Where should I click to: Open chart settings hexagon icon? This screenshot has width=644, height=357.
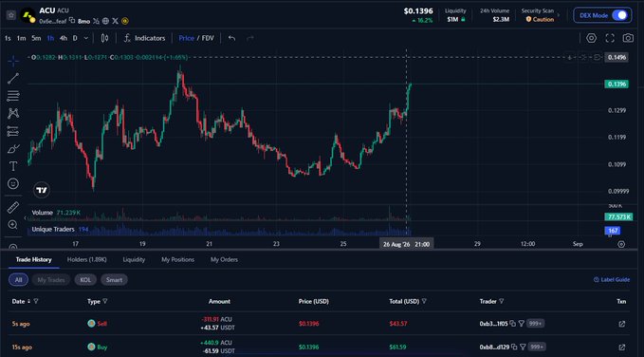click(x=591, y=38)
